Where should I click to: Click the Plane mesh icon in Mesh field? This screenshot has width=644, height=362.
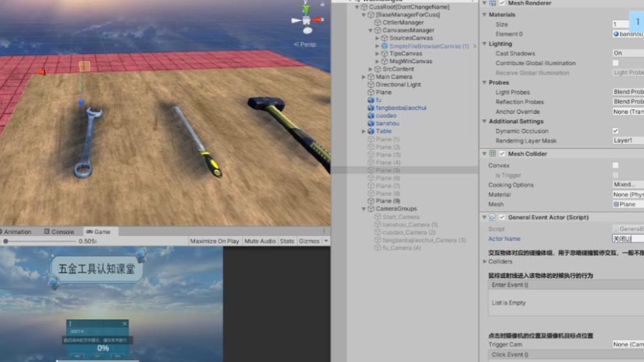coord(616,204)
